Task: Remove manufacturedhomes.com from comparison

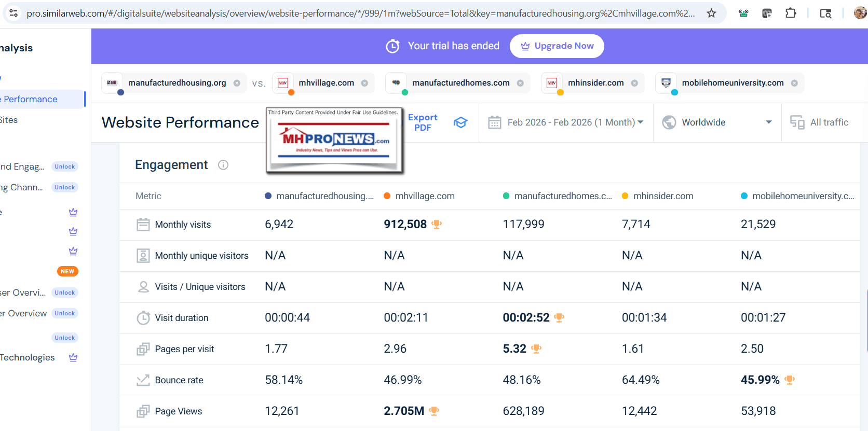Action: click(x=520, y=83)
